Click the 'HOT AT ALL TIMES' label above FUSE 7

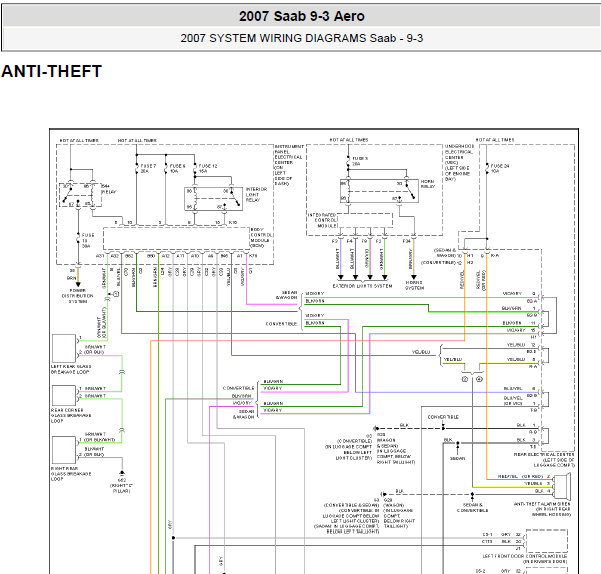(137, 141)
